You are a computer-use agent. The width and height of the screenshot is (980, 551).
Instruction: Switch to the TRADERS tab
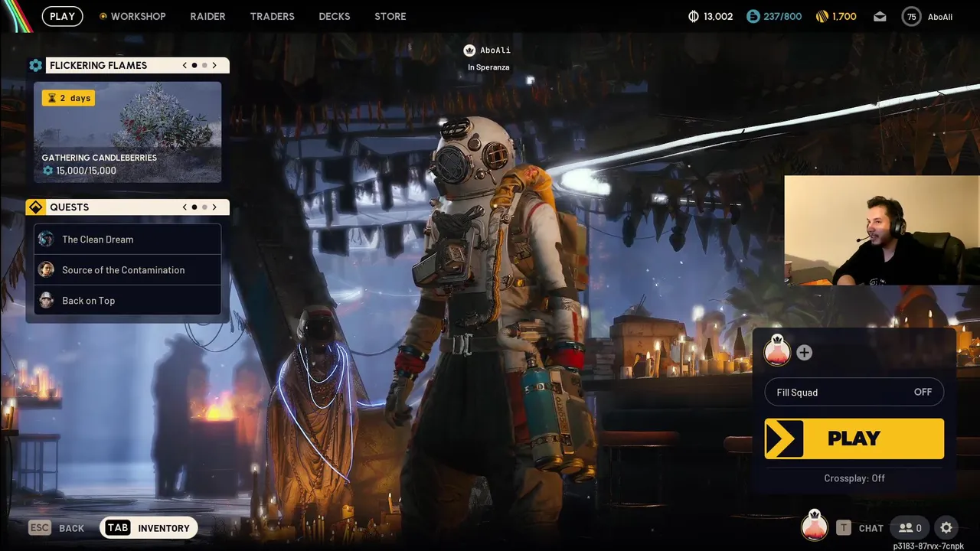pos(272,16)
